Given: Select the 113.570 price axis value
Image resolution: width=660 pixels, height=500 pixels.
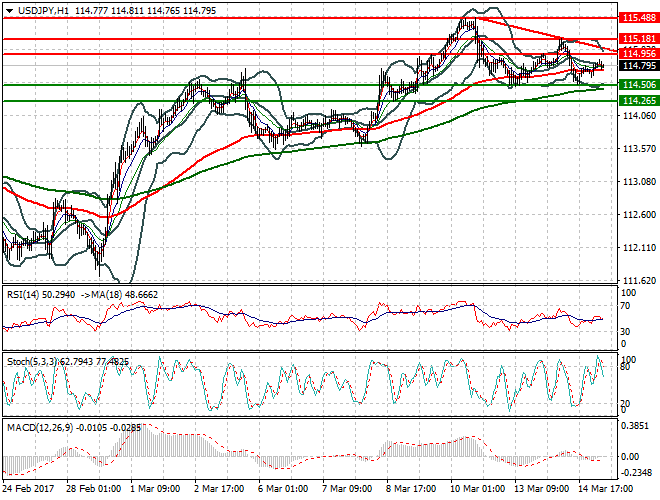Looking at the screenshot, I should click(639, 149).
